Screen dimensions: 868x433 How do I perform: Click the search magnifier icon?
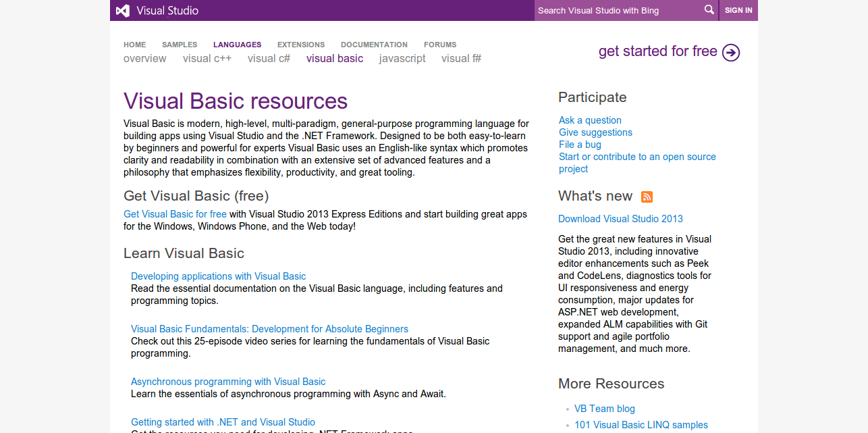[x=709, y=9]
